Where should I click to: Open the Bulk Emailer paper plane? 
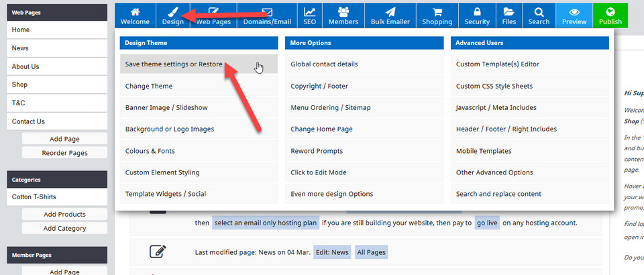(390, 12)
